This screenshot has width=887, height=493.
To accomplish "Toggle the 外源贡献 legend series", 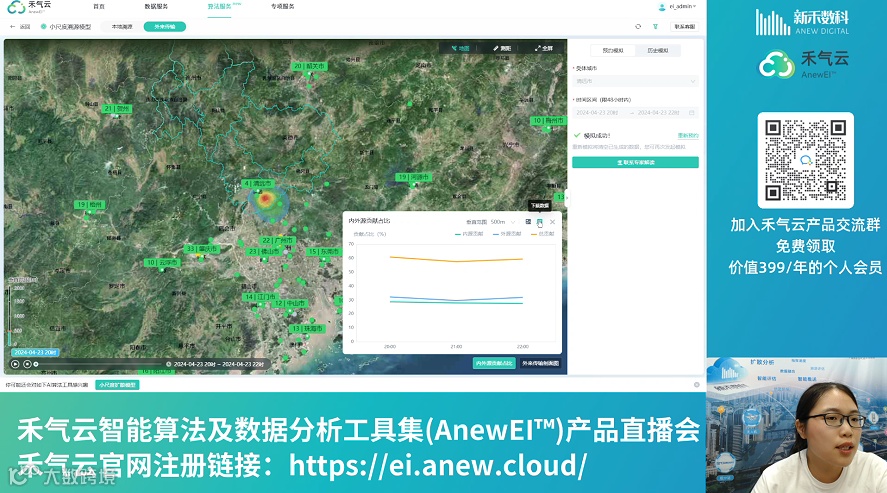I will coord(507,233).
